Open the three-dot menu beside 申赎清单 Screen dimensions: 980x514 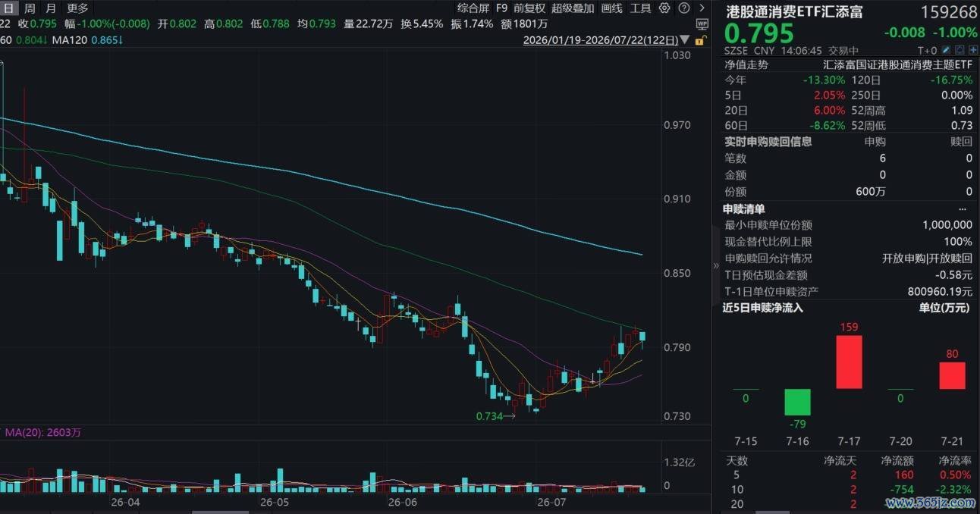click(x=963, y=209)
